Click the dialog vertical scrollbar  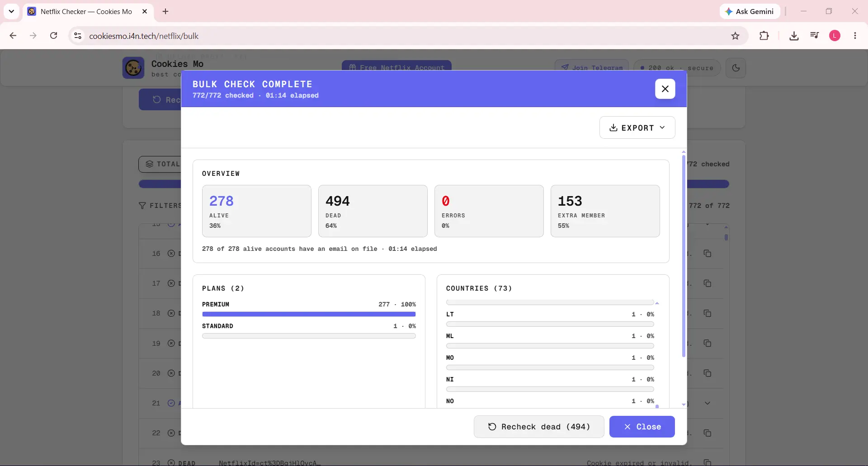coord(684,256)
